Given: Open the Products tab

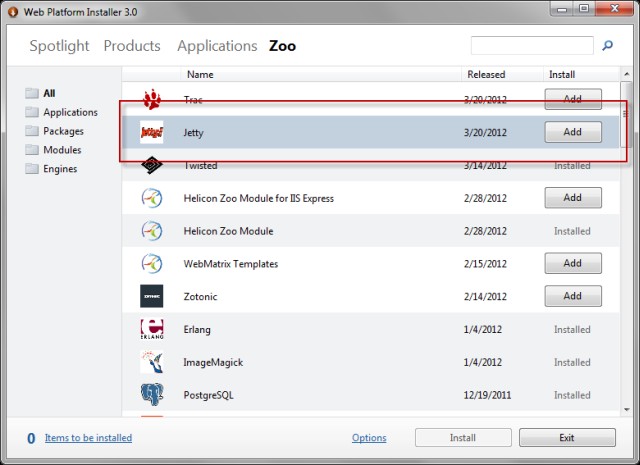Looking at the screenshot, I should click(x=132, y=46).
